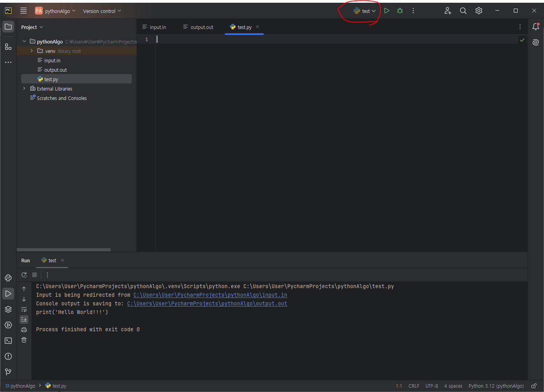The width and height of the screenshot is (544, 392).
Task: Open editor tabs options menu
Action: [x=520, y=27]
